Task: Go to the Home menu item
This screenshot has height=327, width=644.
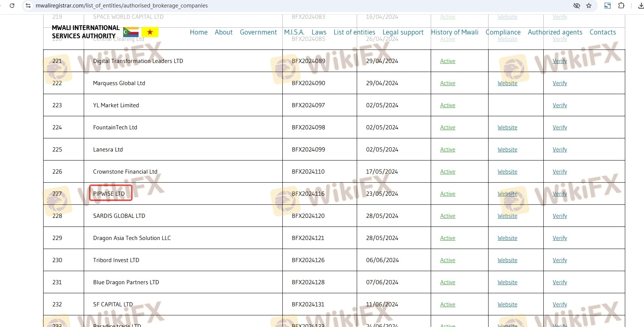Action: [199, 32]
